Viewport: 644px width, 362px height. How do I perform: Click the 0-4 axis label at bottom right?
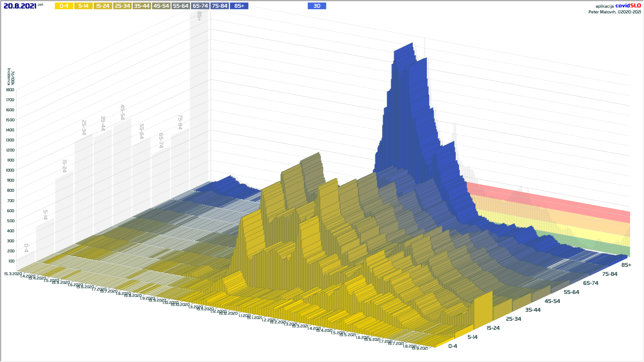[452, 346]
